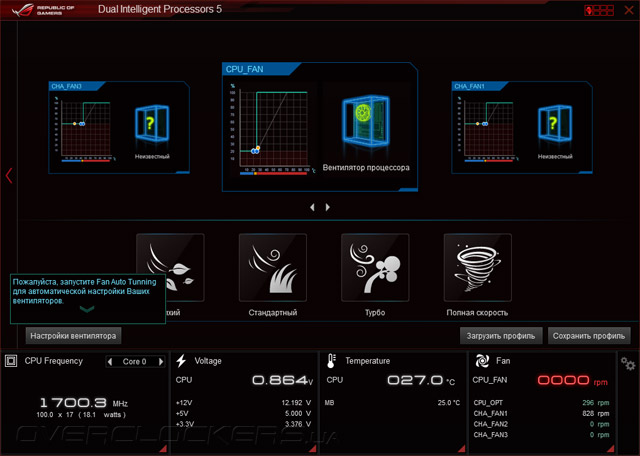Click the Voltage lightning bolt icon
Screen dimensions: 640x456
click(181, 361)
